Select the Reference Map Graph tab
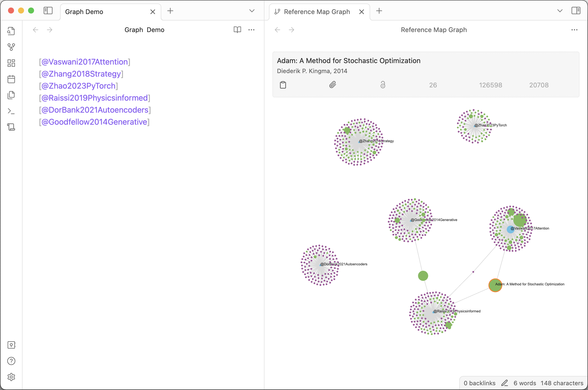The width and height of the screenshot is (588, 390). coord(317,11)
